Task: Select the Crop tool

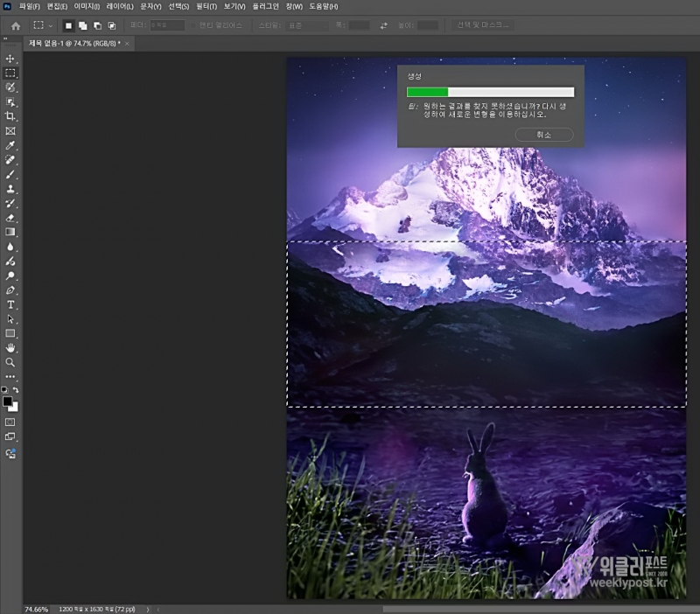Action: tap(10, 116)
